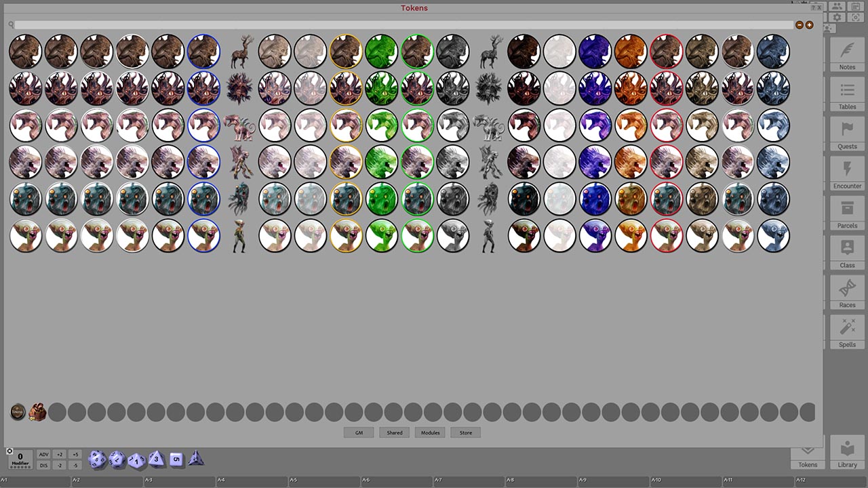Collapse the sidebar using the Tokens chevron
The height and width of the screenshot is (488, 868).
coord(807,449)
